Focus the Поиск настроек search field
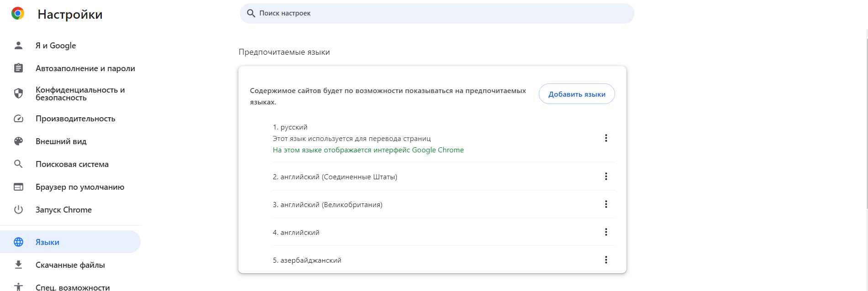This screenshot has width=868, height=291. point(437,13)
